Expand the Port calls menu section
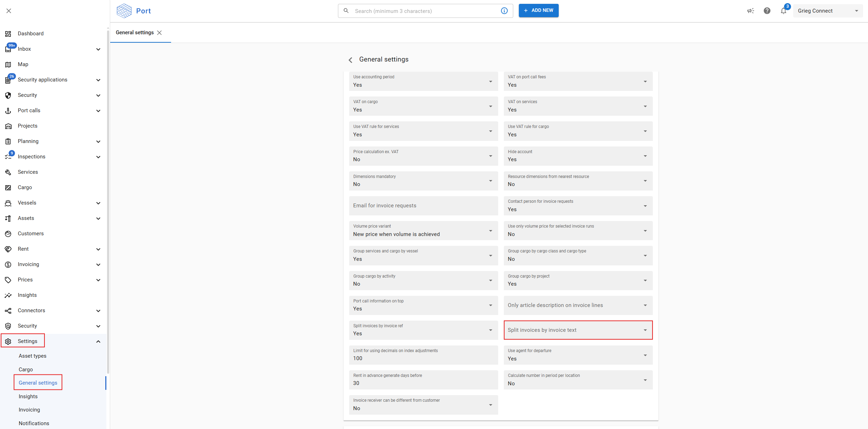 (x=98, y=111)
